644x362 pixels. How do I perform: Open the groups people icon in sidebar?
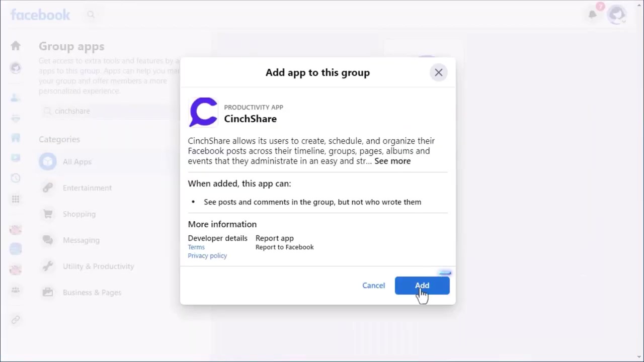point(16,290)
